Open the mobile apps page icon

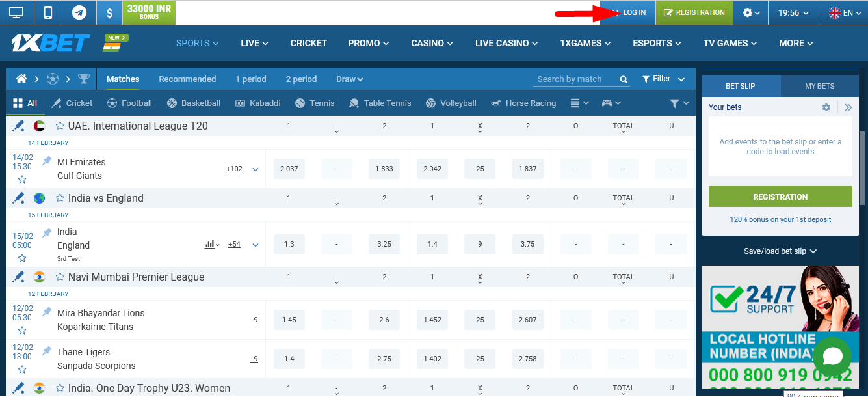click(47, 12)
